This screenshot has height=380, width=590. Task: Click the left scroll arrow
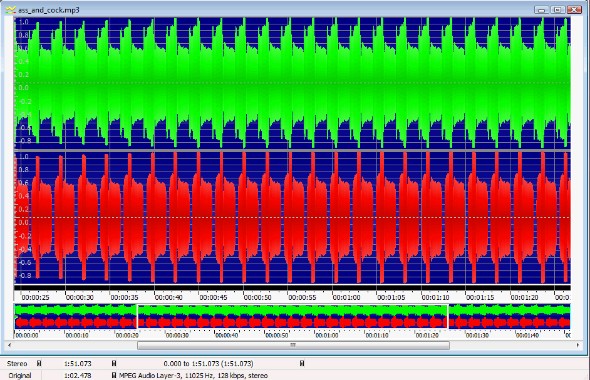pyautogui.click(x=9, y=345)
